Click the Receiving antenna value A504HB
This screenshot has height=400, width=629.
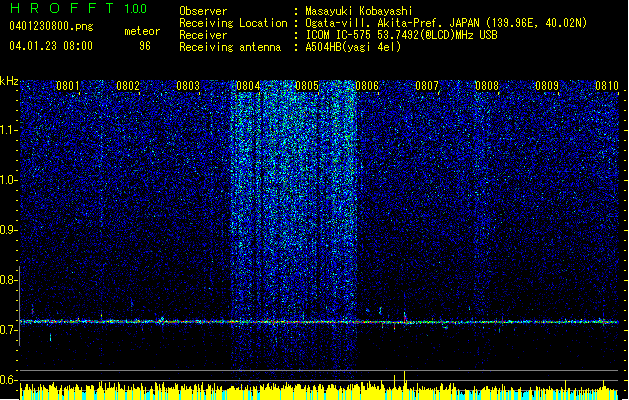353,47
